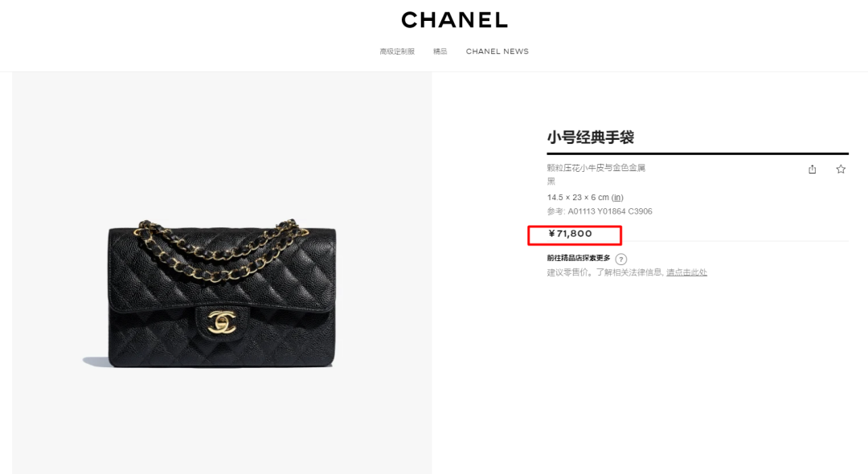Screen dimensions: 868x474
Task: Follow the 请点击此处 legal info link
Action: point(686,272)
